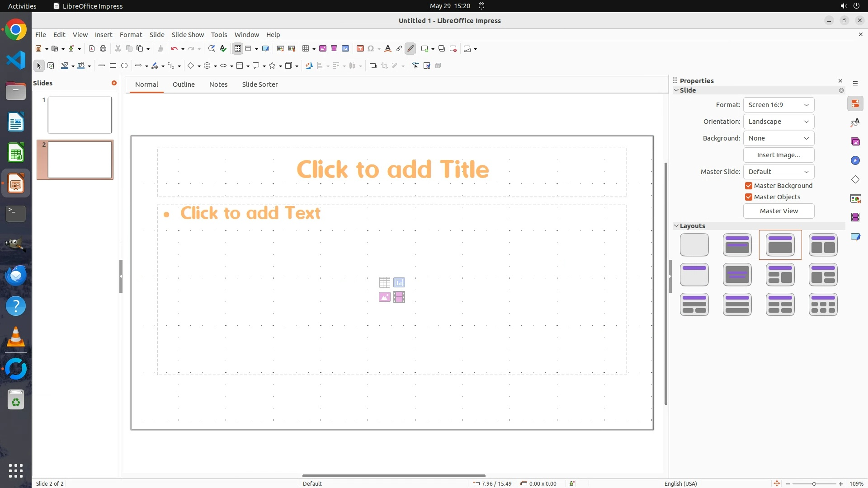Click the Spelling check icon
The image size is (868, 488).
coord(223,49)
